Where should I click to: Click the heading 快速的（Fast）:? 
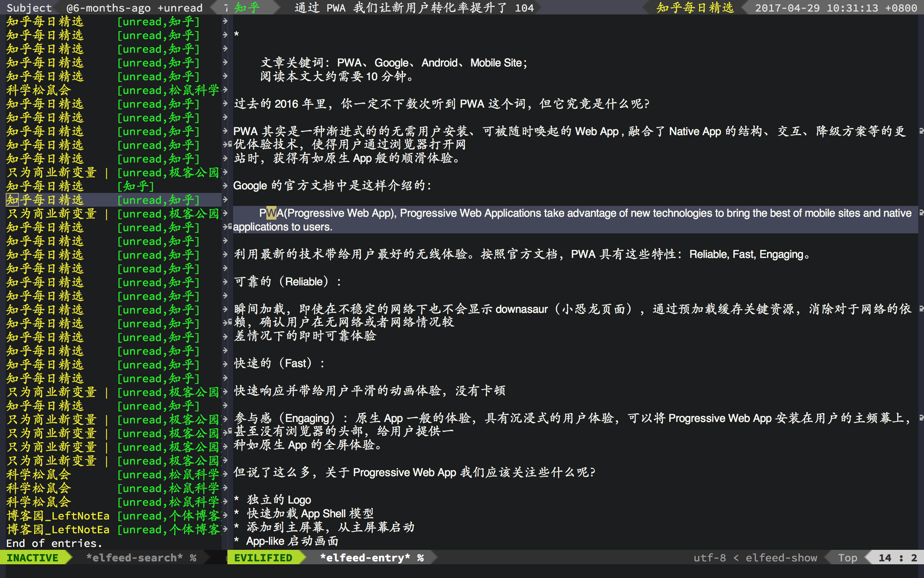click(279, 363)
